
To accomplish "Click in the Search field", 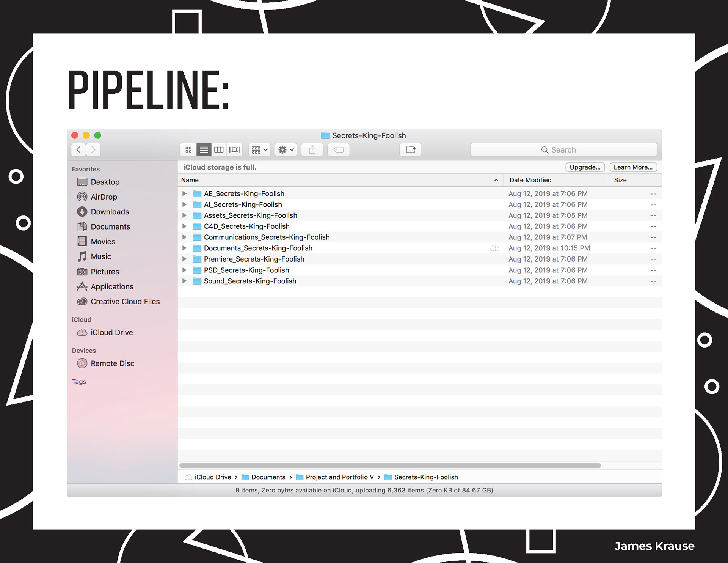I will (x=563, y=150).
